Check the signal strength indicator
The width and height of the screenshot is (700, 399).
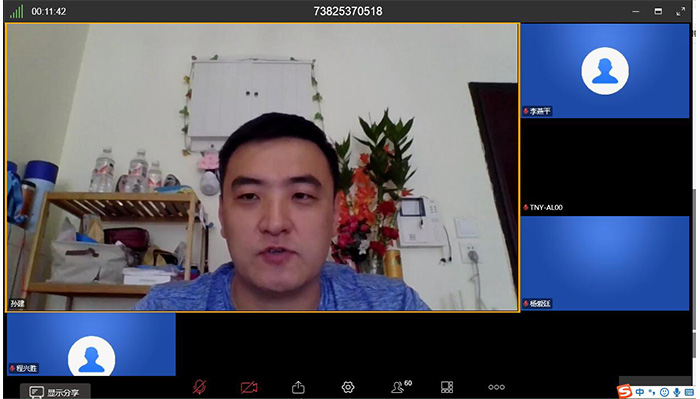pos(17,11)
